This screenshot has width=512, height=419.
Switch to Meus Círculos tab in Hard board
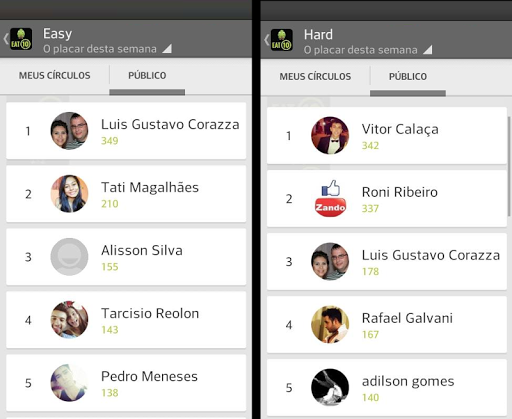point(315,77)
